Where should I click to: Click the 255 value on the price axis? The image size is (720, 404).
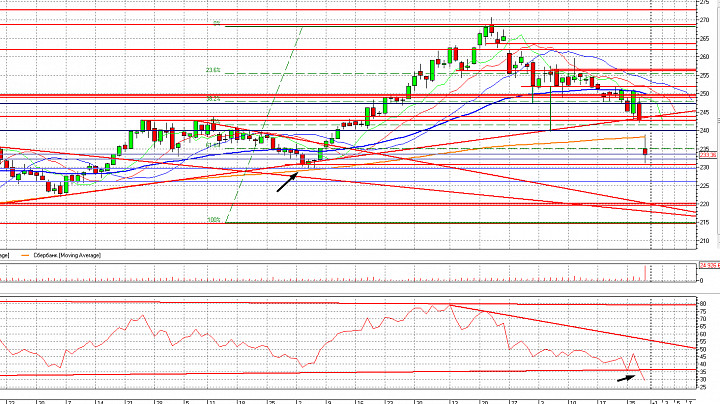point(705,75)
